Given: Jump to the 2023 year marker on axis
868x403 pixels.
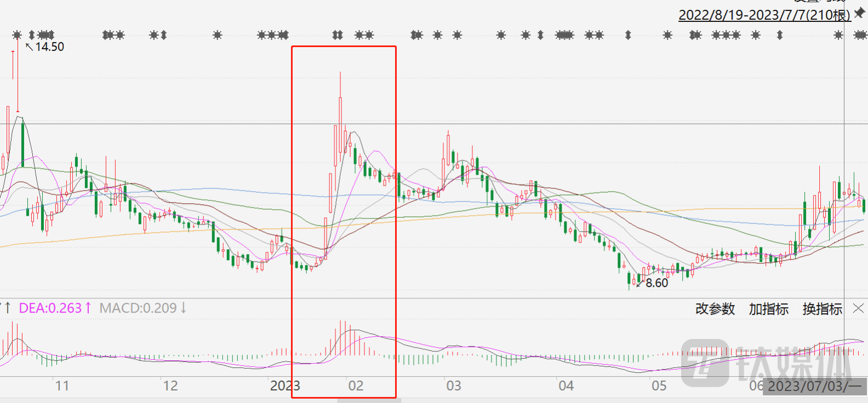Looking at the screenshot, I should click(284, 386).
